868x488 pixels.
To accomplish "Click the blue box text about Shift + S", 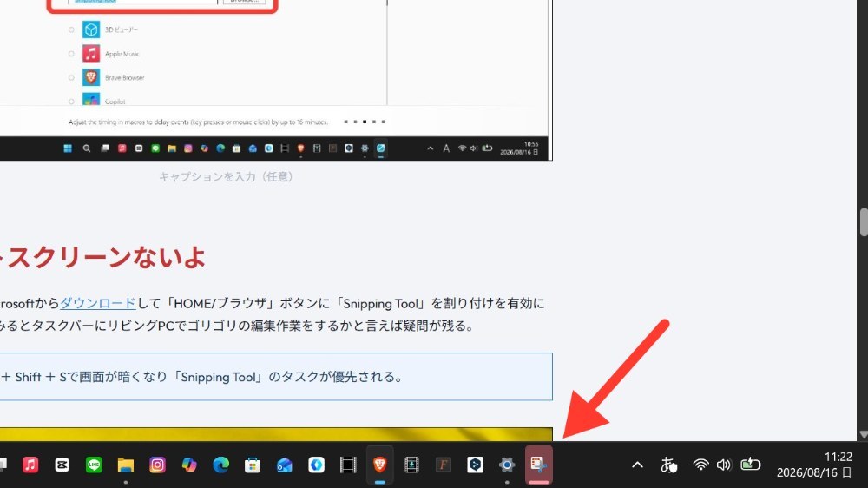I will (202, 377).
